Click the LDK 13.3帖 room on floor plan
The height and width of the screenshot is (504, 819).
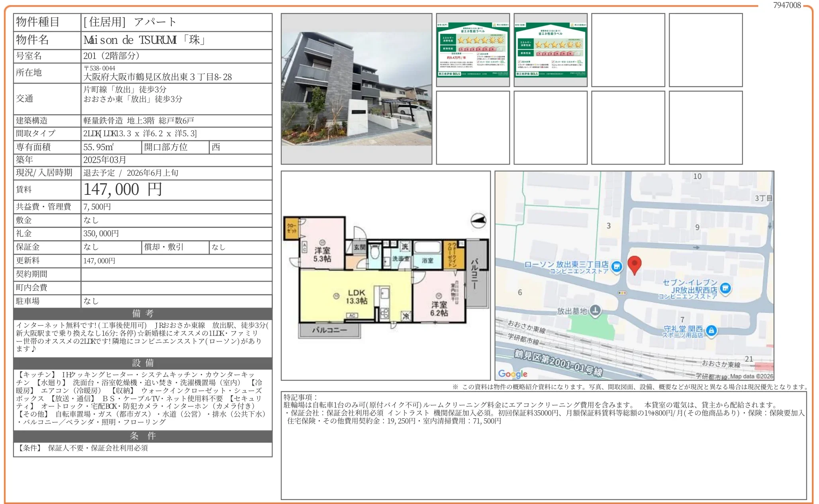click(356, 297)
